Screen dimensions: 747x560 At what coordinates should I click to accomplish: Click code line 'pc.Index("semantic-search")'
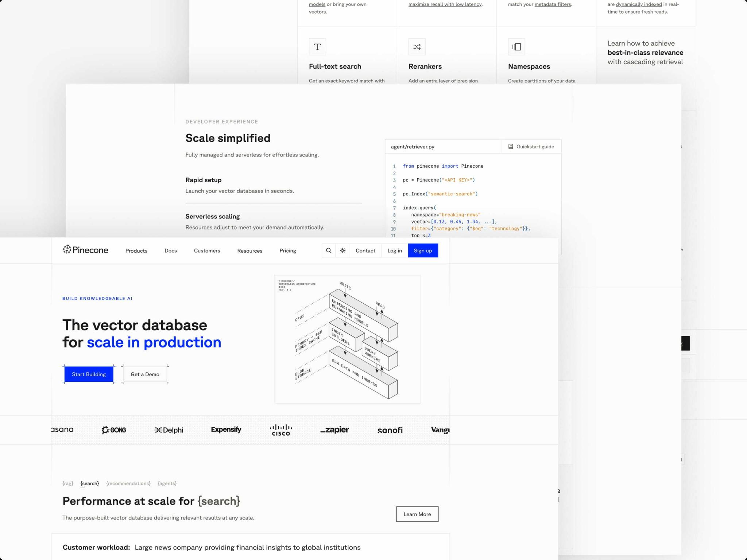point(440,194)
